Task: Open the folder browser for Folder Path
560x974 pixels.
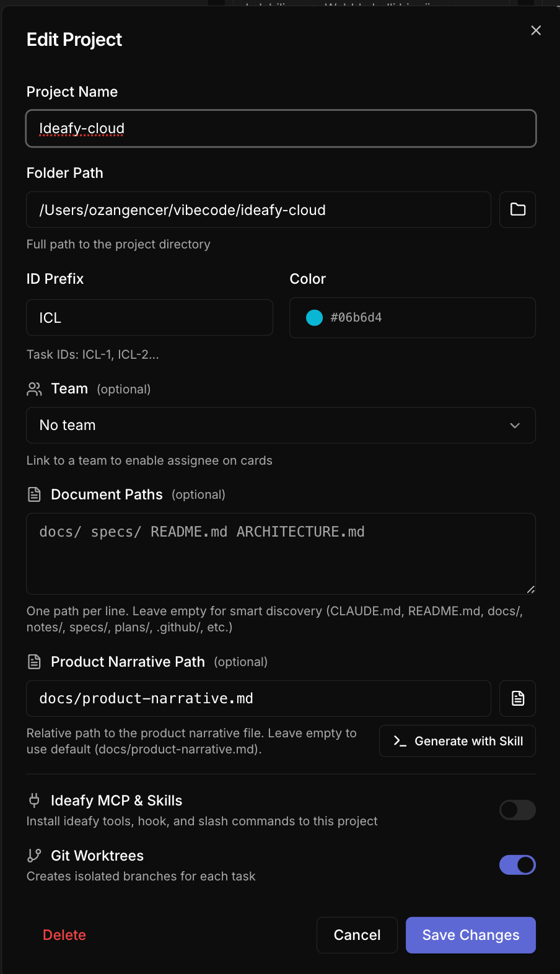Action: tap(517, 209)
